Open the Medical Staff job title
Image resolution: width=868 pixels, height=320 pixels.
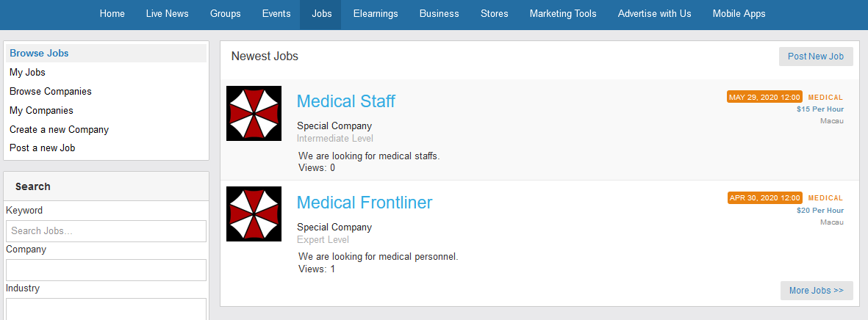point(345,101)
